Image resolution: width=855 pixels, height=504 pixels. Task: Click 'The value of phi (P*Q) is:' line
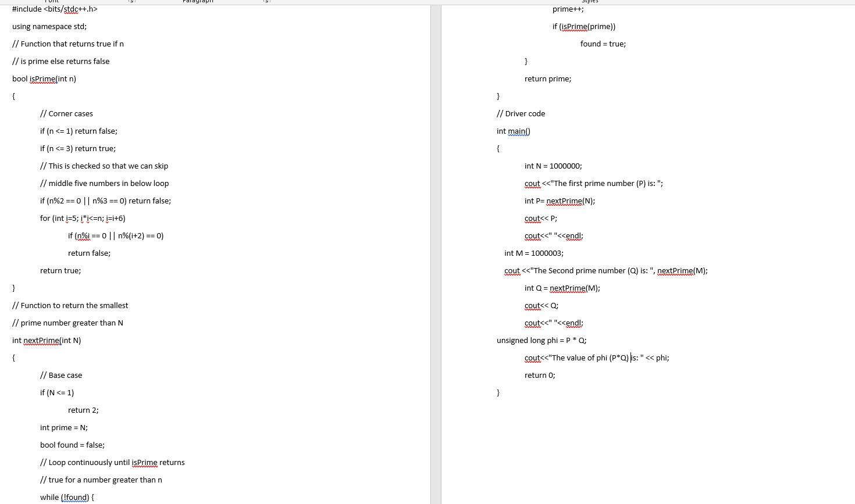(x=597, y=358)
